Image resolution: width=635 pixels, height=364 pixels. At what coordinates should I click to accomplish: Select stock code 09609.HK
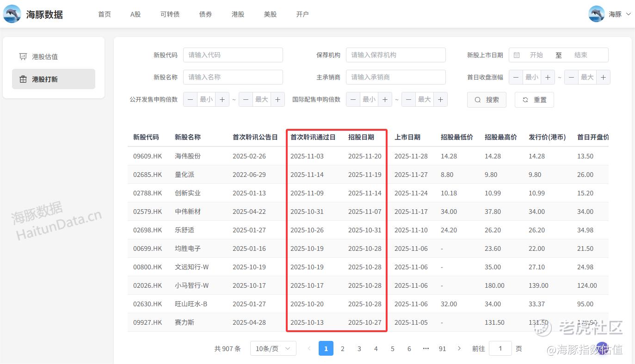point(148,156)
